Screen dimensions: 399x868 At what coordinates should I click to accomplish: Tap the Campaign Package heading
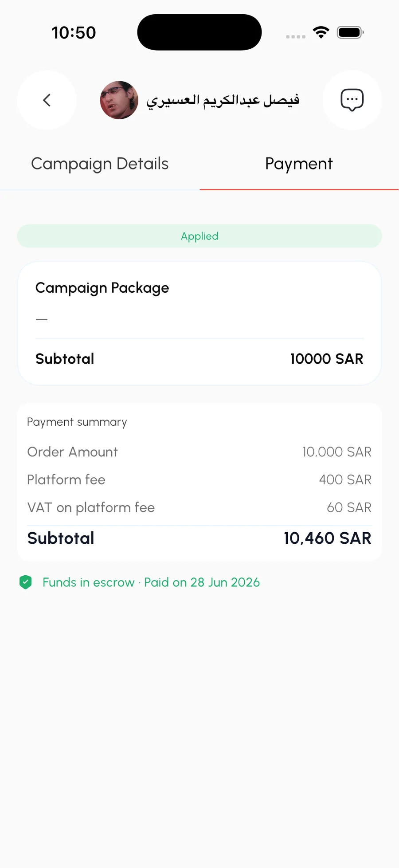[102, 288]
